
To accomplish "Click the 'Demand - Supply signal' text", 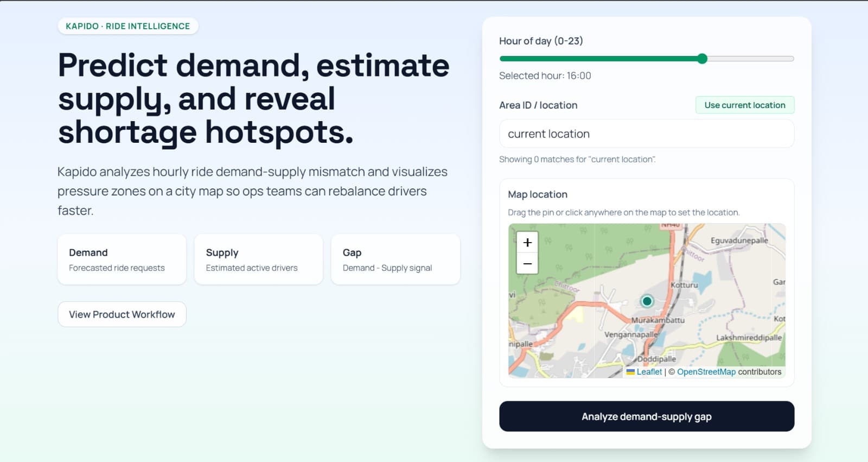I will [387, 268].
